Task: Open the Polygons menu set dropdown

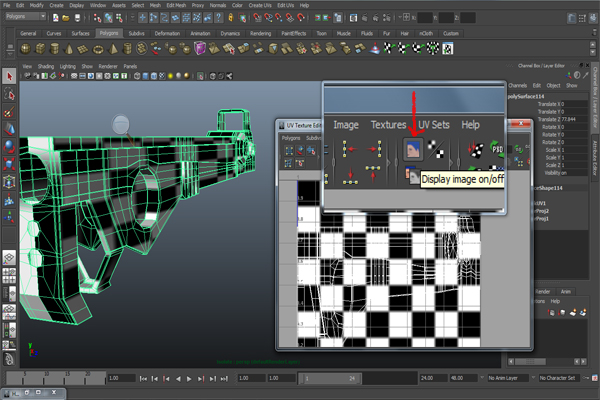Action: tap(26, 16)
